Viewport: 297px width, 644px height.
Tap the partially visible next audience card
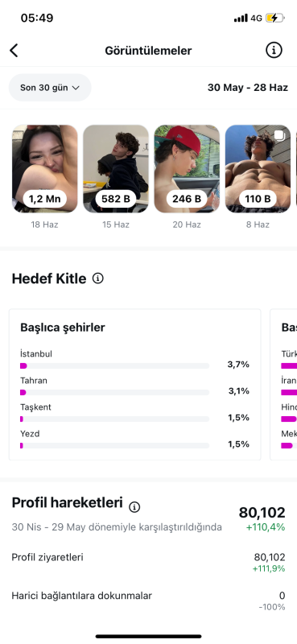[284, 385]
